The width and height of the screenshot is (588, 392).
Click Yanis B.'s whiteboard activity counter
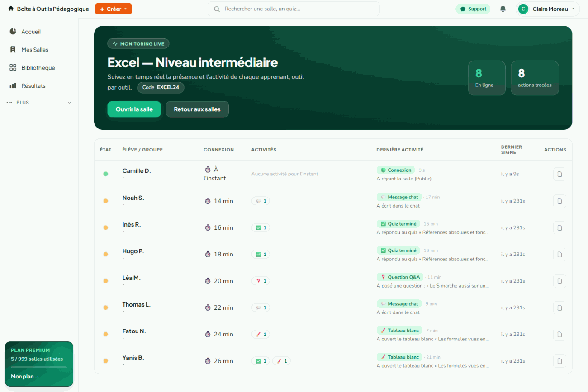[281, 361]
